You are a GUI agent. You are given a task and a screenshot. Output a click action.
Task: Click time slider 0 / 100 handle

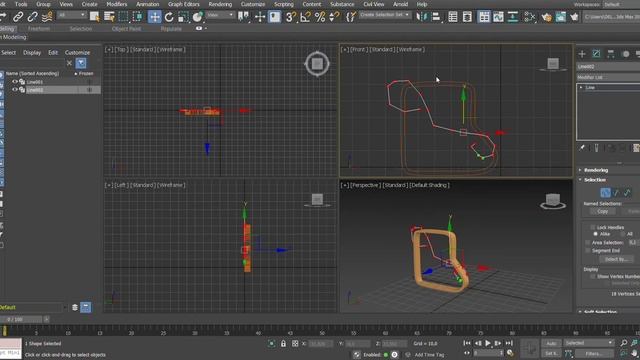21,319
